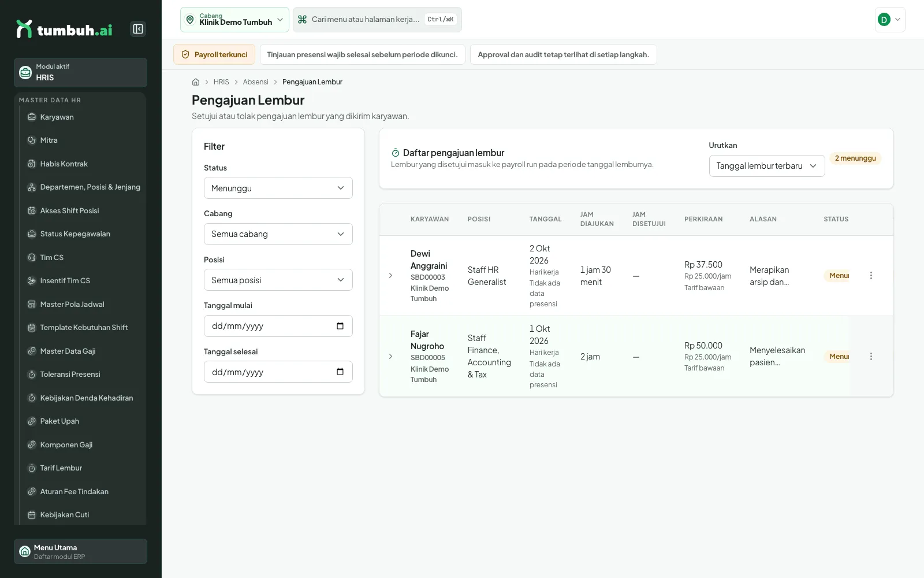Click the HRIS breadcrumb link

(x=221, y=82)
